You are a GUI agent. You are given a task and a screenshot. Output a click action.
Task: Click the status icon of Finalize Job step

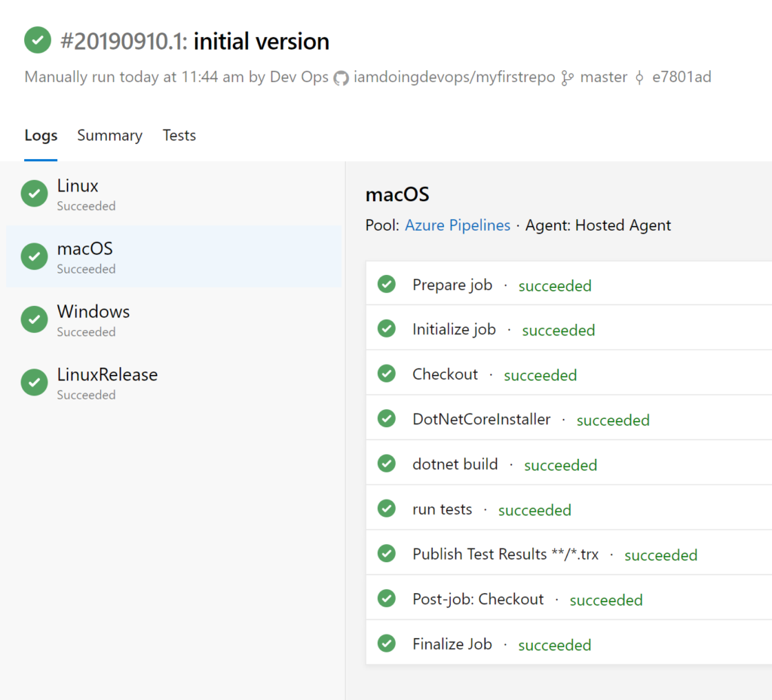point(387,643)
